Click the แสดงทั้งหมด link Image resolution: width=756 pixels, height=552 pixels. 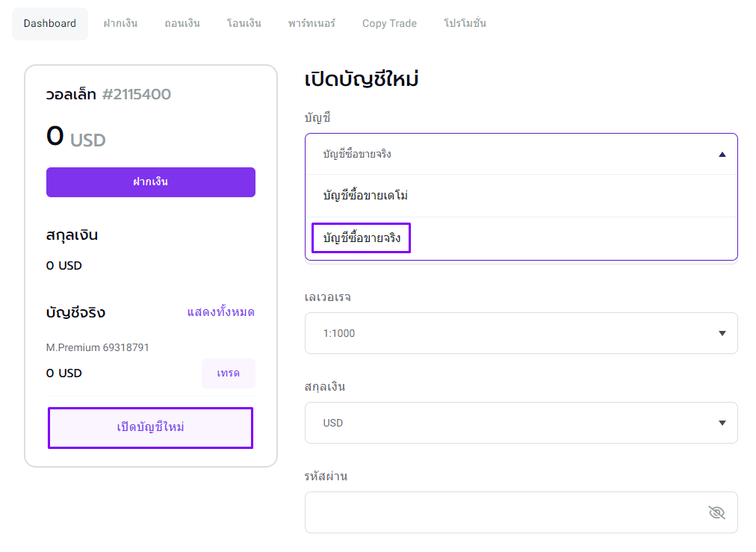pyautogui.click(x=221, y=312)
